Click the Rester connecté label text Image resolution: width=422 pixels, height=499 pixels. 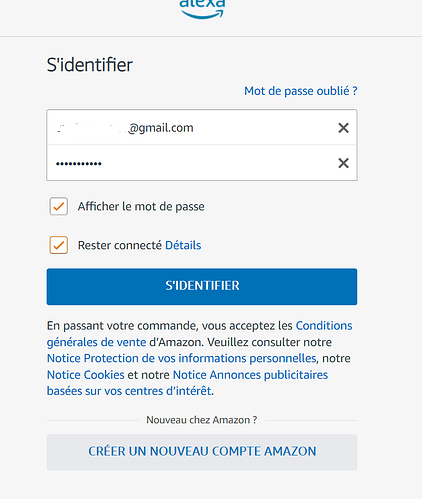point(120,245)
